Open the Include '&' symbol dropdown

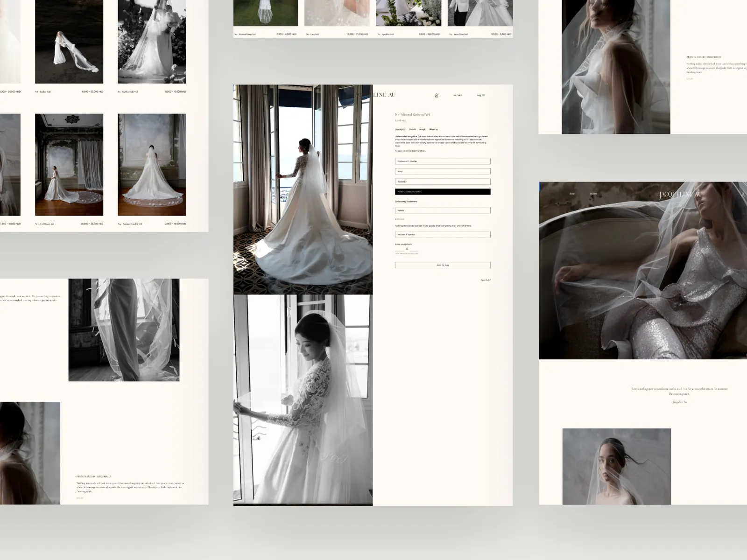pyautogui.click(x=443, y=234)
